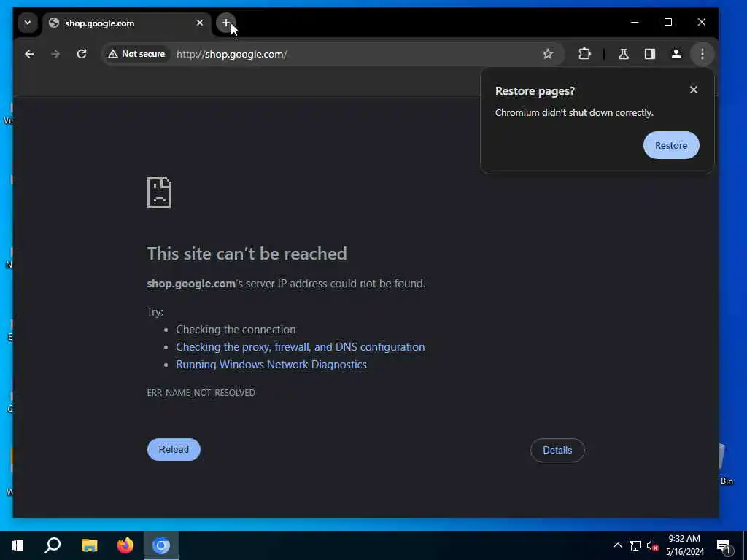Screen dimensions: 747x560
Task: Select the shop.google.com tab
Action: (126, 23)
